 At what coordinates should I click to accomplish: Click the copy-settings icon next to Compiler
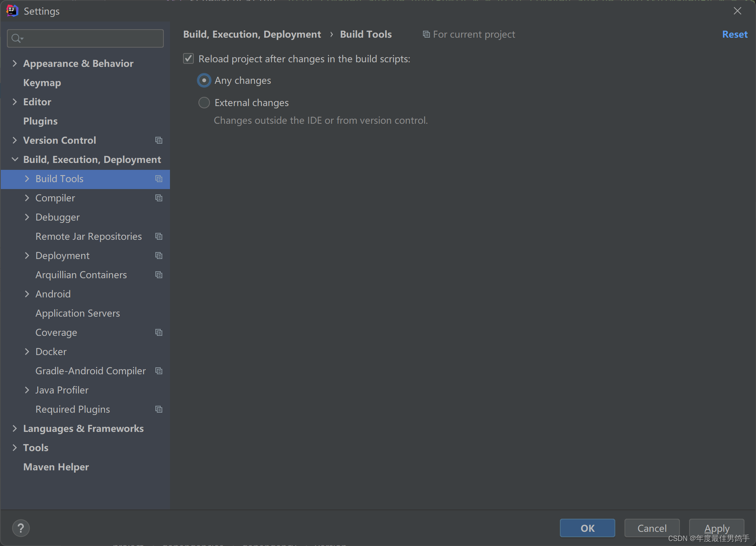(158, 198)
